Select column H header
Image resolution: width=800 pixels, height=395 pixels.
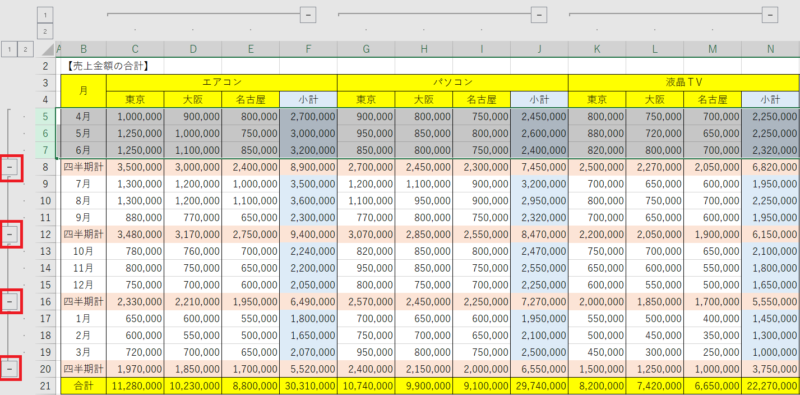pyautogui.click(x=423, y=49)
